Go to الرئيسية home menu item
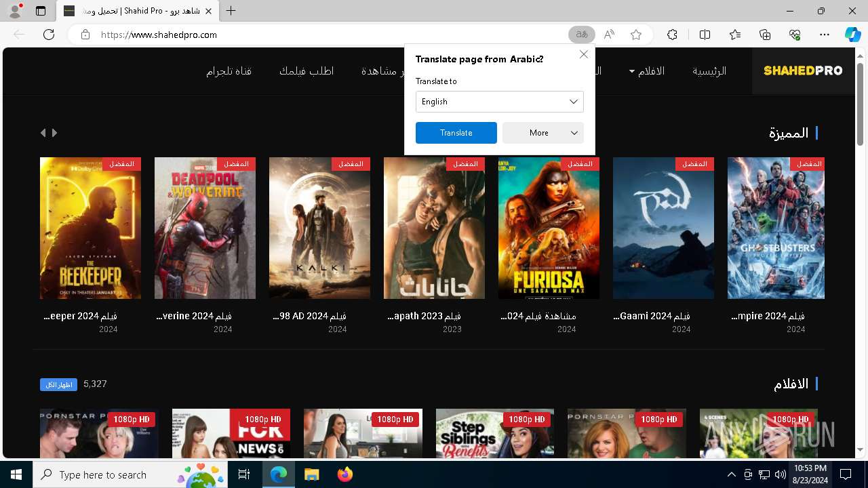Screen dimensions: 868x488 tap(709, 71)
